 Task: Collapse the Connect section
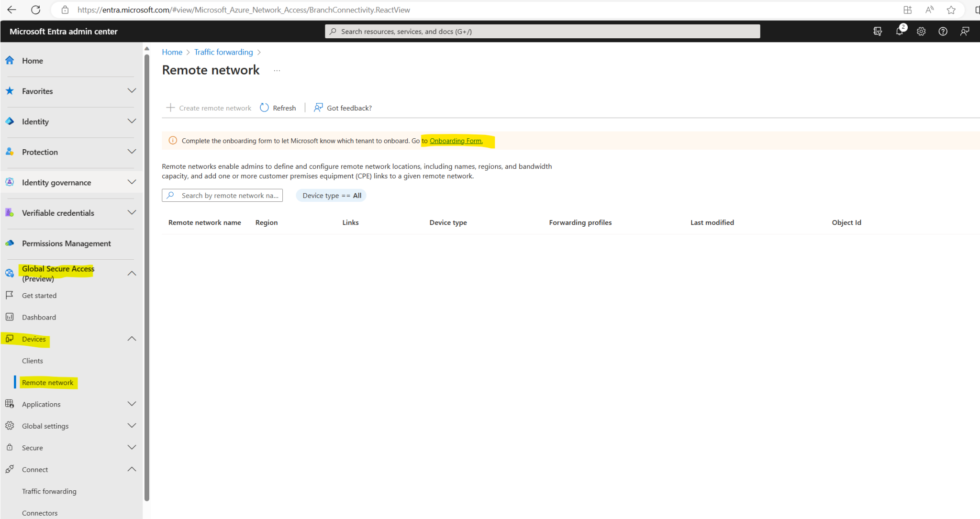[132, 469]
